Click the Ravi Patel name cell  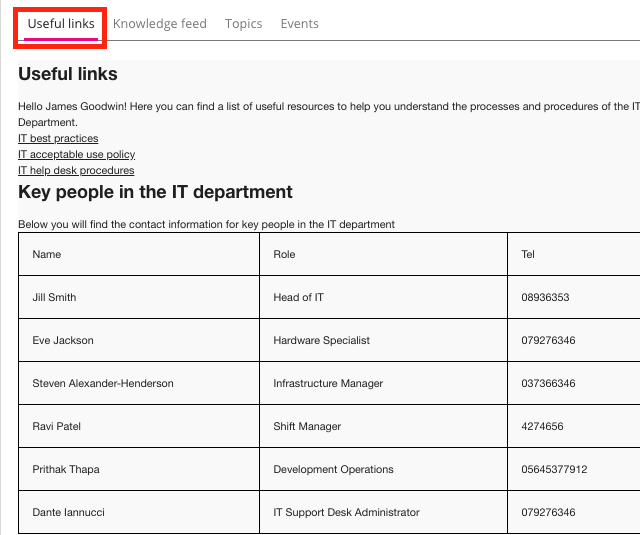click(57, 426)
